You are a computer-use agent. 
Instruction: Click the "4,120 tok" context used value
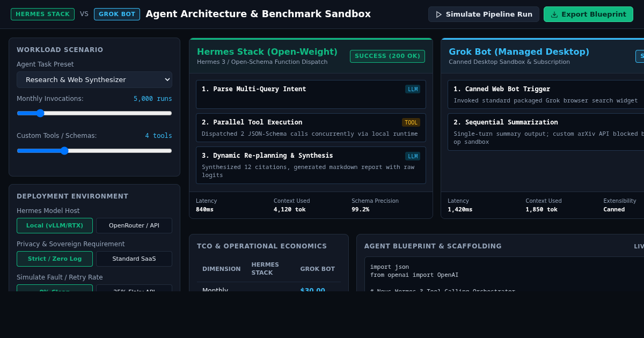click(x=289, y=210)
